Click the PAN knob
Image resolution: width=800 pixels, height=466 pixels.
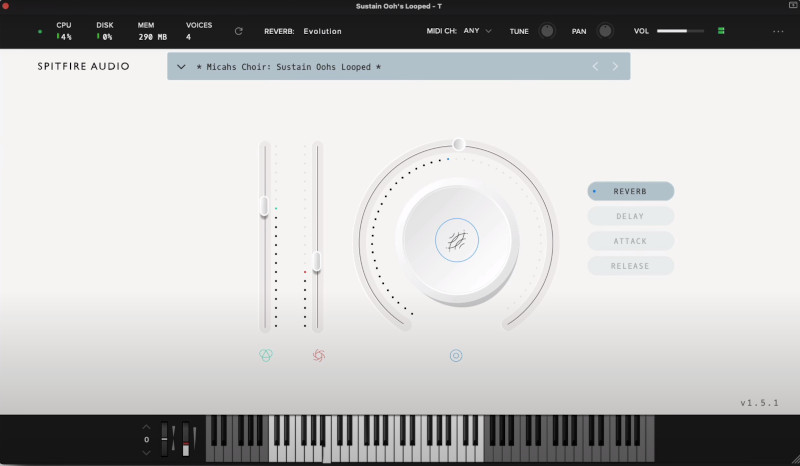(605, 31)
